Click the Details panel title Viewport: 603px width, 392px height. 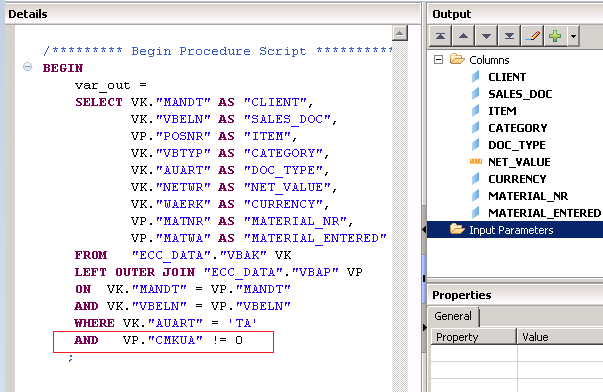[x=28, y=14]
